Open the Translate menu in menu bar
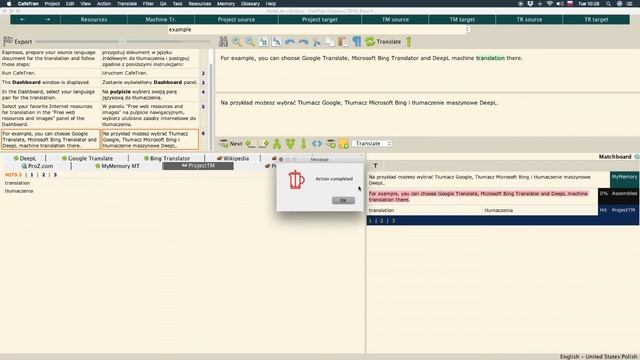The height and width of the screenshot is (360, 640). tap(127, 4)
